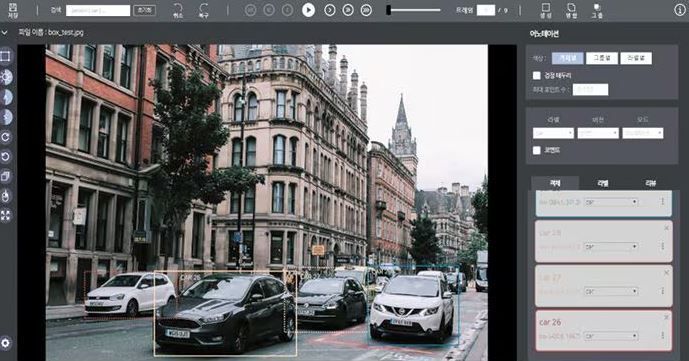This screenshot has width=689, height=361.
Task: Collapse the file name bar chevron
Action: [x=4, y=32]
